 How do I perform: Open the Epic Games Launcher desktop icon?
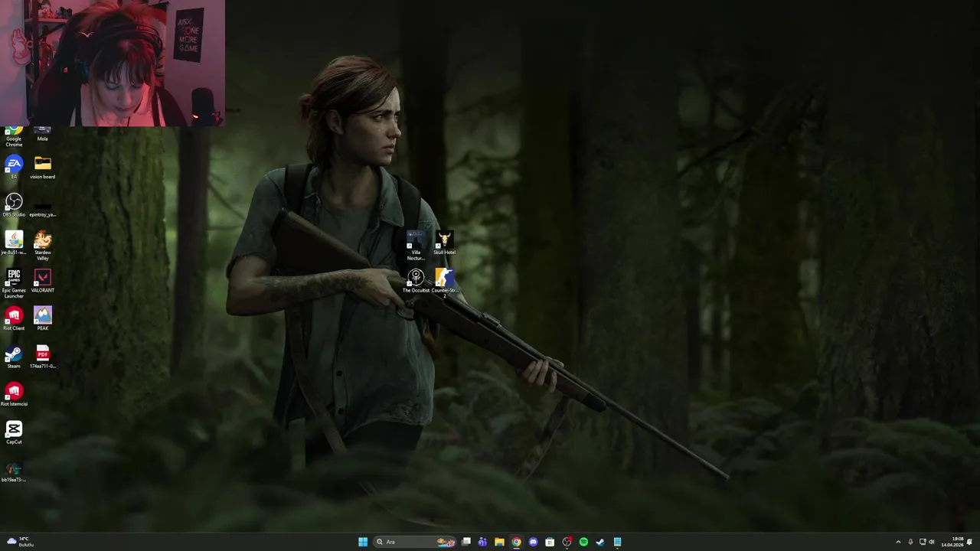pos(14,284)
